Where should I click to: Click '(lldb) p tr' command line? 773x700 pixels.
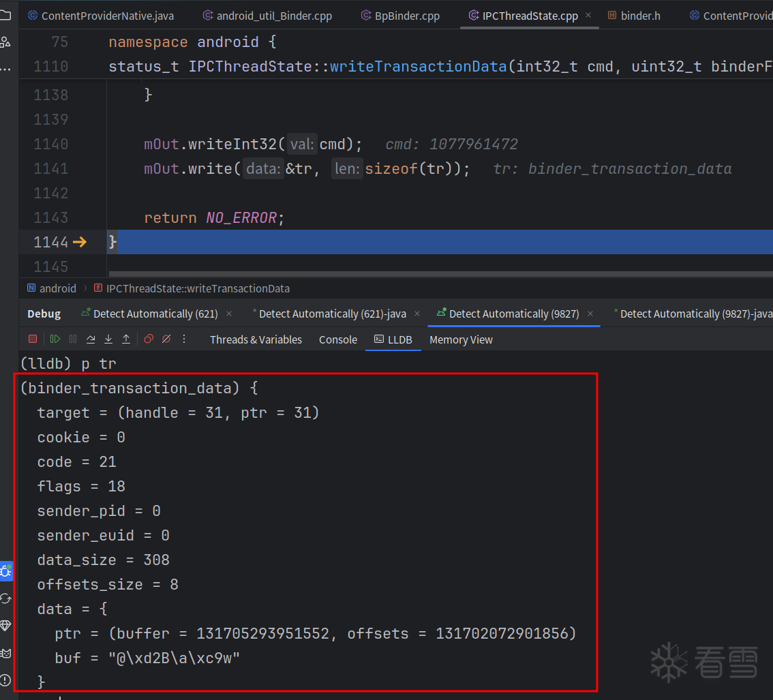point(68,364)
